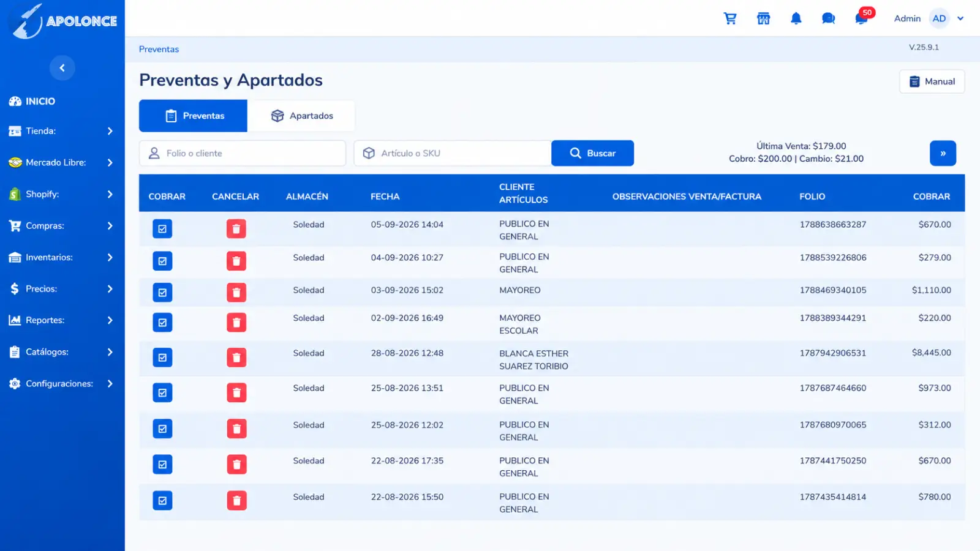Click the store icon in top bar
Screen dimensions: 980x551
click(763, 18)
